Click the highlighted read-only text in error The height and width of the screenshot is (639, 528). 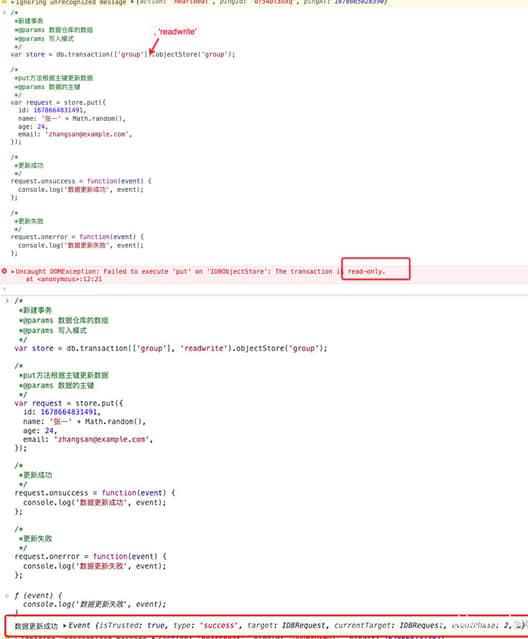pyautogui.click(x=366, y=271)
